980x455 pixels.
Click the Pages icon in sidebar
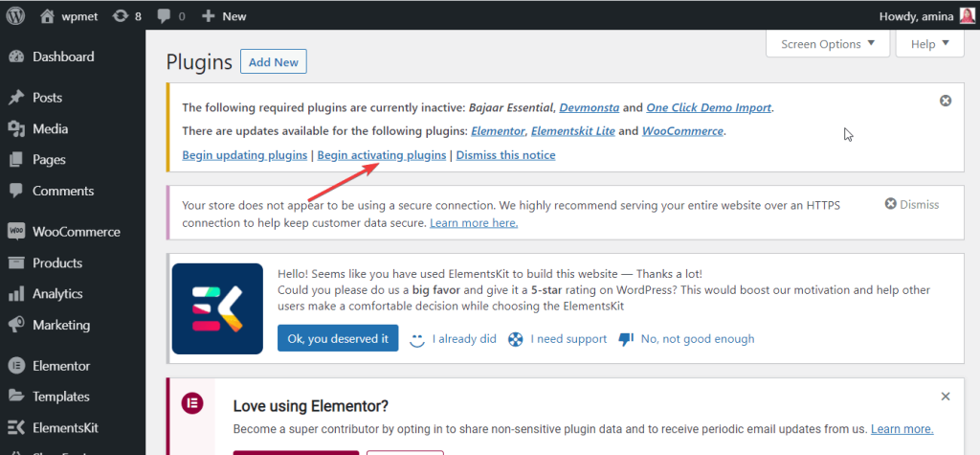click(x=16, y=160)
